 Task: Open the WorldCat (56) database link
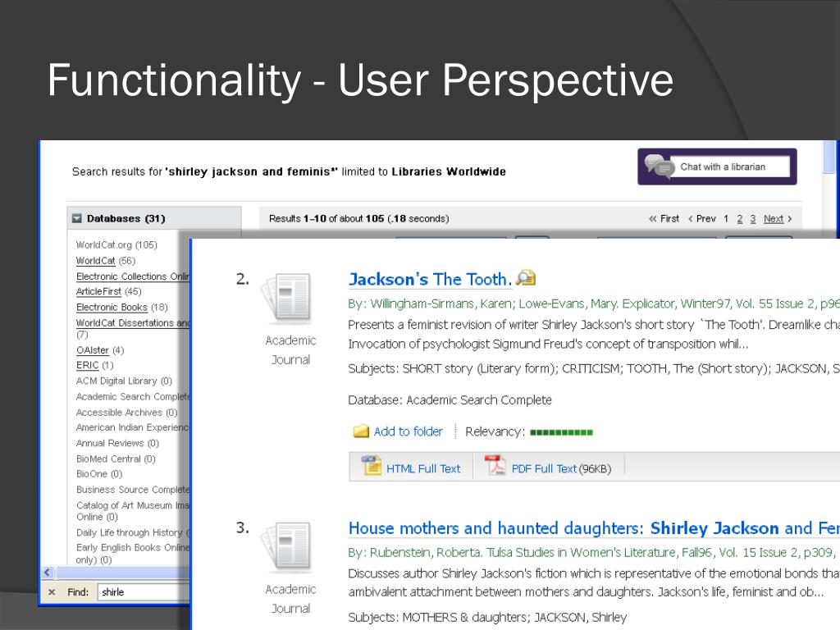(x=95, y=260)
